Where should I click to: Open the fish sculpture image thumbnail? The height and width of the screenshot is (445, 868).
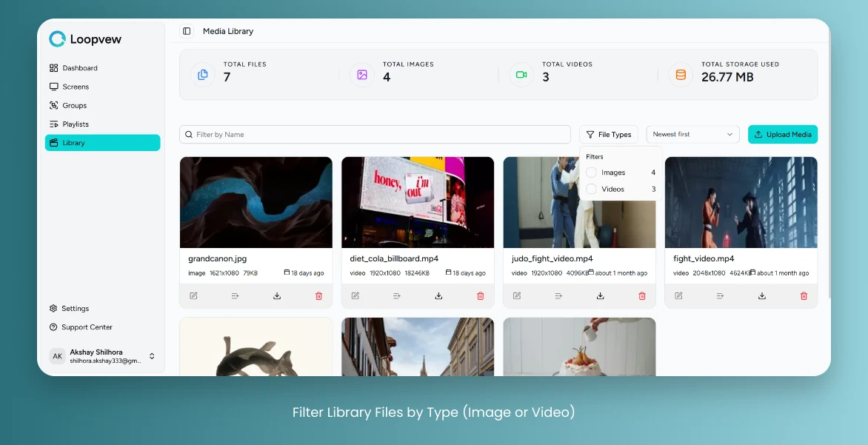256,347
